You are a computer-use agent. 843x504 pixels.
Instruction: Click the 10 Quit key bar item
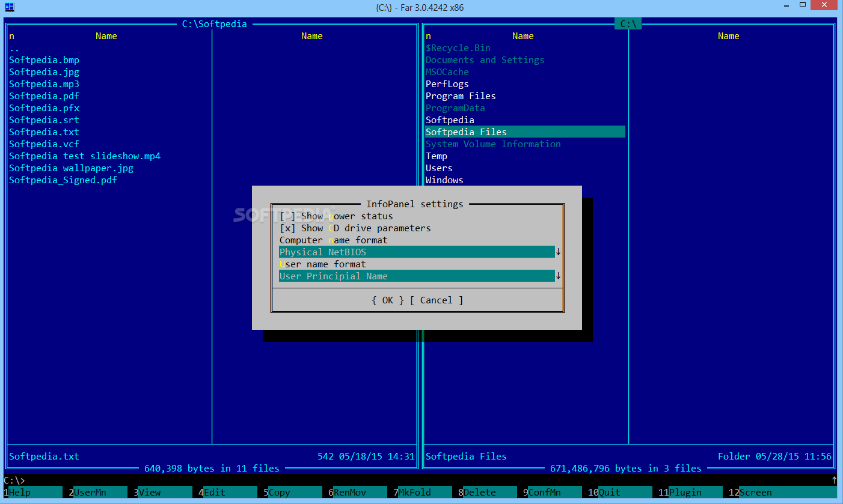click(x=620, y=493)
